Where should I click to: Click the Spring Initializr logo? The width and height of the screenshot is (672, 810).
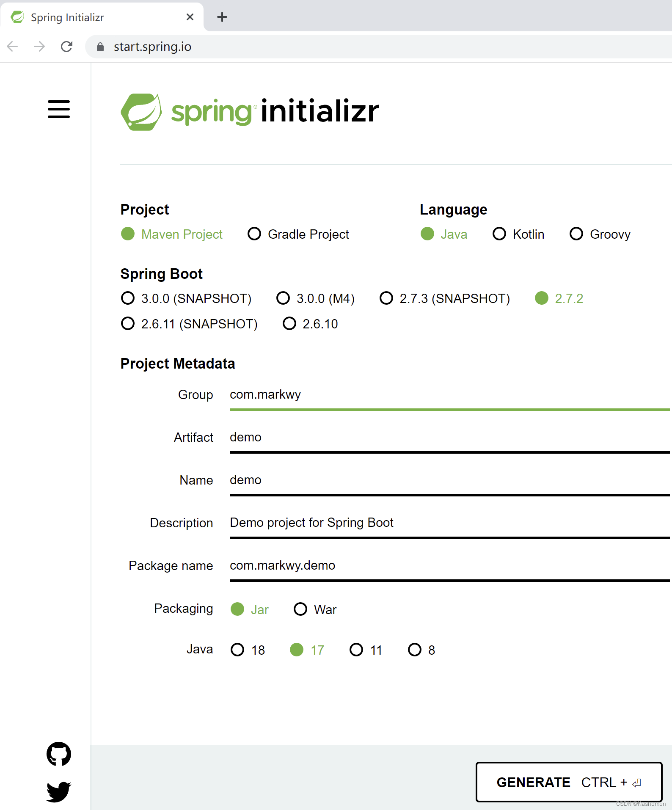tap(250, 112)
